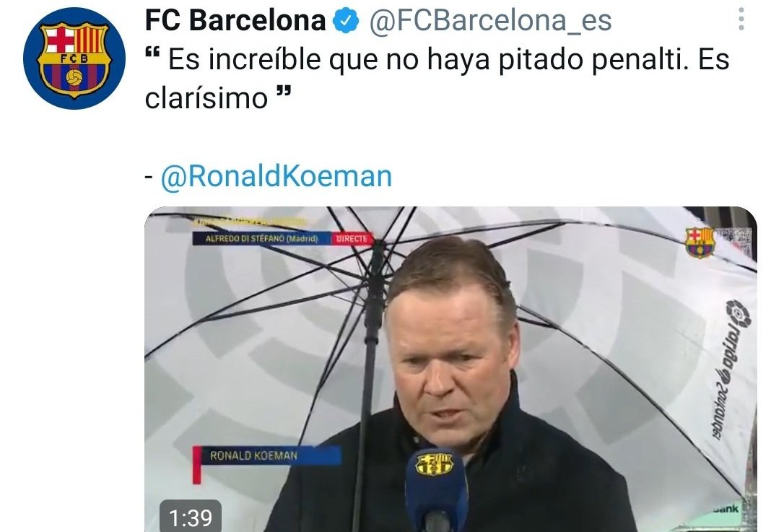Click the Barça crest watermark in the video

(700, 243)
